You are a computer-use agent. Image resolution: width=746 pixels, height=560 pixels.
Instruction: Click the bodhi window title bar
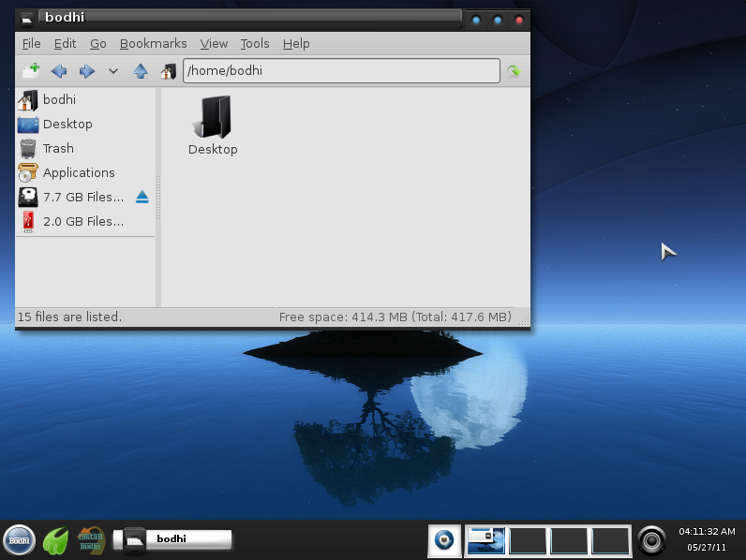tap(250, 18)
